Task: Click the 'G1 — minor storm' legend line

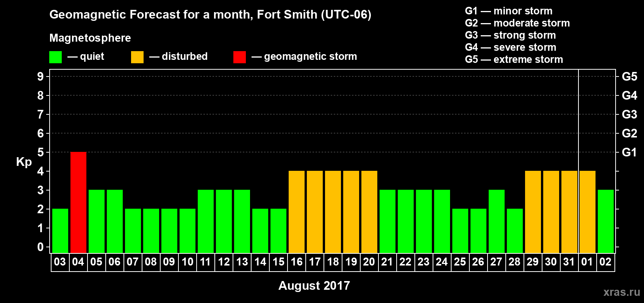Action: coord(508,11)
